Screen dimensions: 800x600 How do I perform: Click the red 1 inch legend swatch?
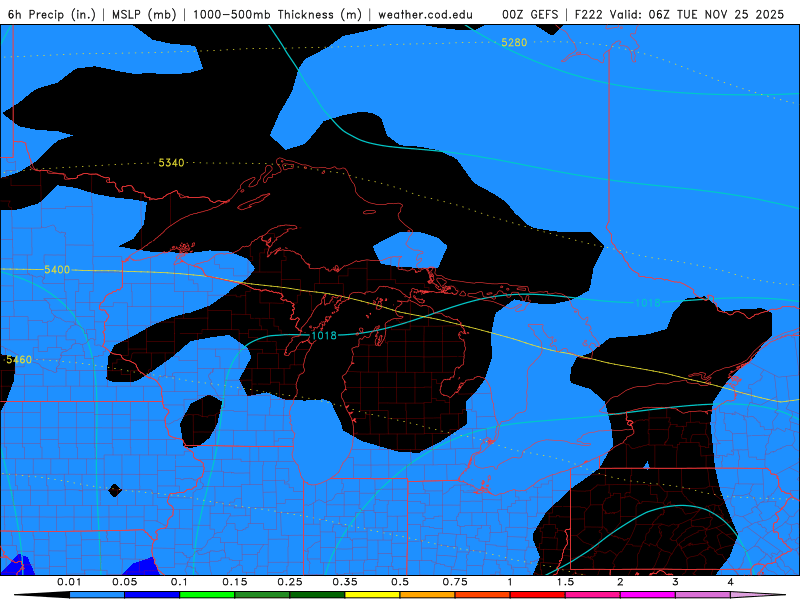(538, 595)
